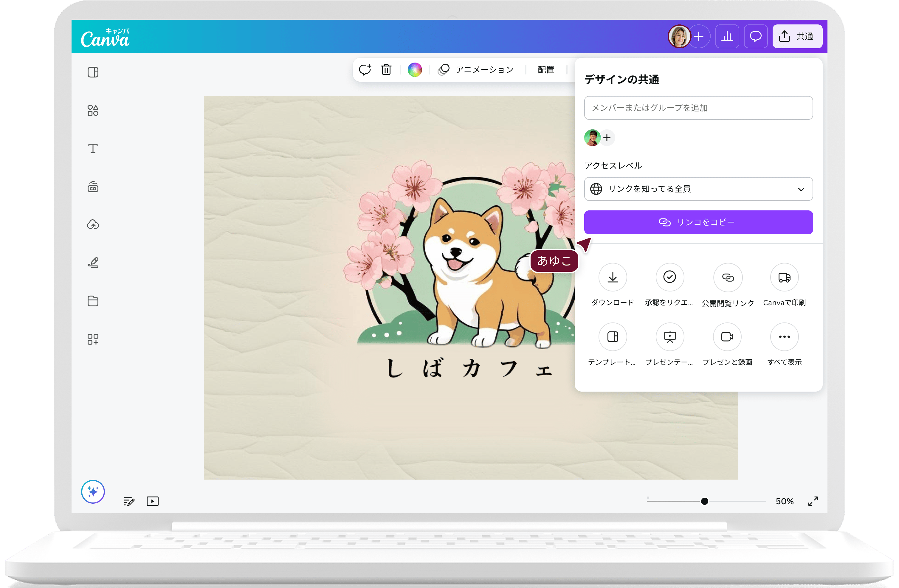
Task: Select the Draw pen tool
Action: [93, 263]
